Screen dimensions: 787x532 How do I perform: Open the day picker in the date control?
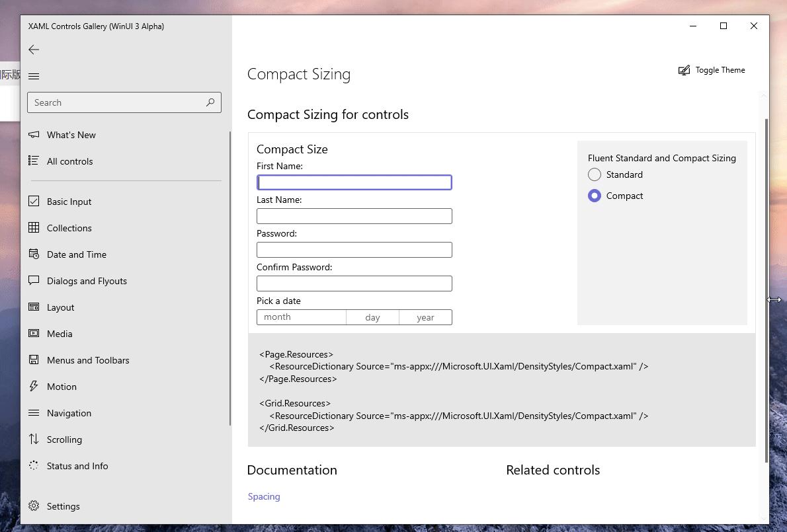(x=372, y=317)
